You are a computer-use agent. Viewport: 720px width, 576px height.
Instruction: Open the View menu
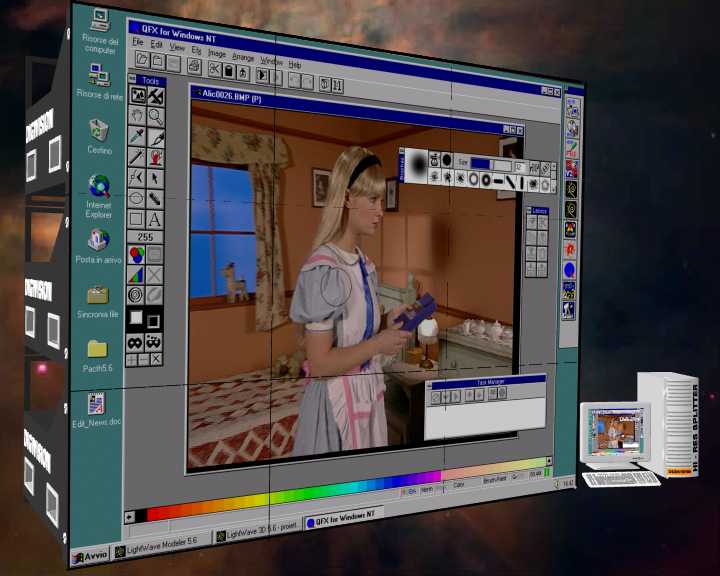point(177,47)
